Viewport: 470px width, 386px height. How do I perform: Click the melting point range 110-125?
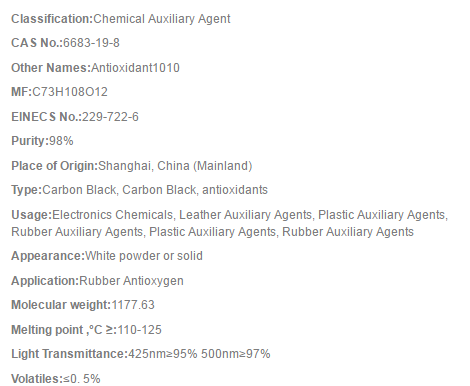point(139,330)
